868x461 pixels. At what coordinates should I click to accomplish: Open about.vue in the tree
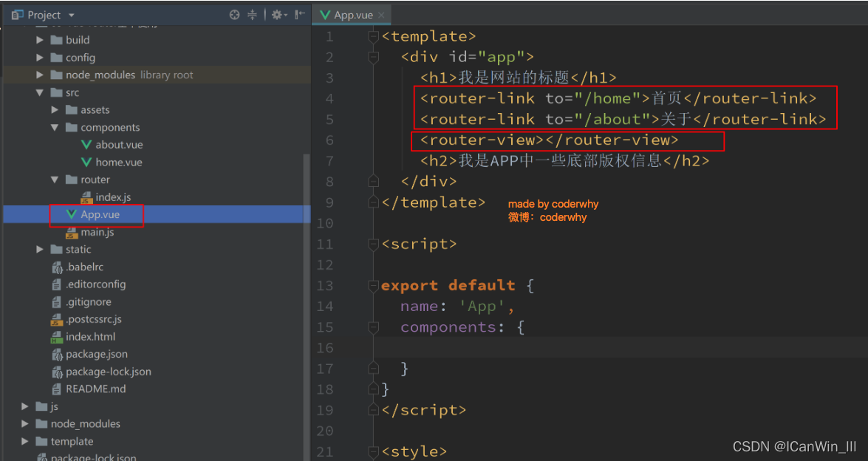pos(119,145)
